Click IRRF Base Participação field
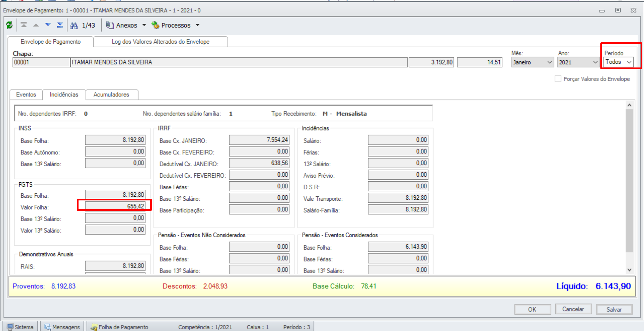Screen dimensions: 644x331 (259, 209)
